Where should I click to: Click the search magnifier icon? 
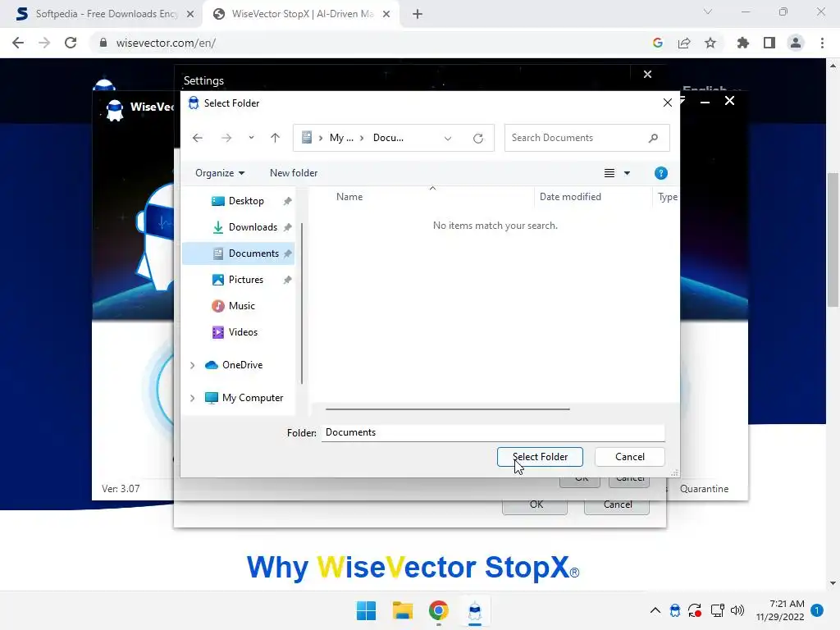[653, 138]
